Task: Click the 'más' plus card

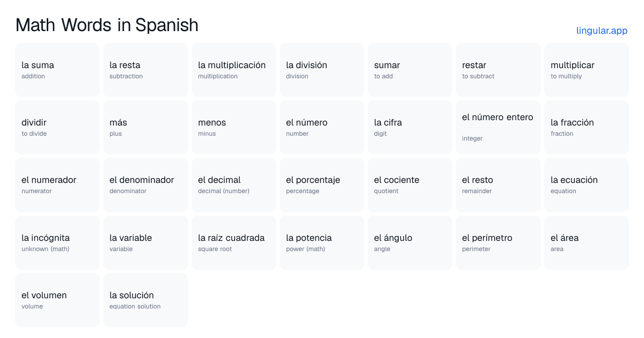Action: pyautogui.click(x=145, y=128)
